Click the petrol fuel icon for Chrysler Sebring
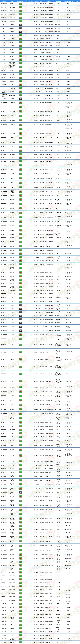This screenshot has width=80, height=644. click(x=20, y=7)
